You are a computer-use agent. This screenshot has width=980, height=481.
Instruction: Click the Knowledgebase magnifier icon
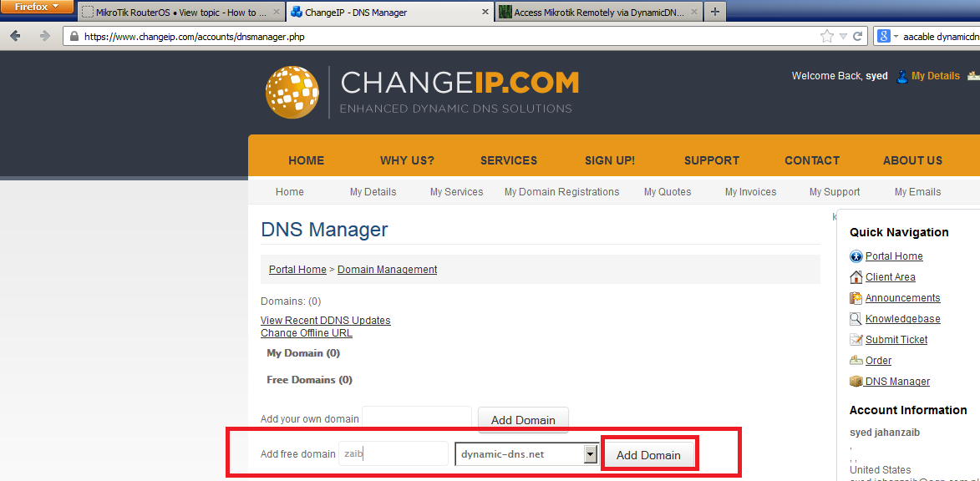pos(856,319)
